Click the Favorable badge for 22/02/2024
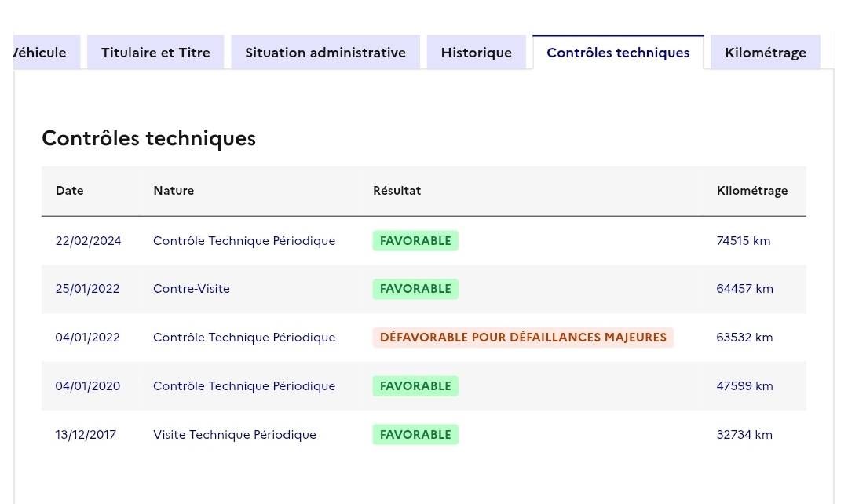848x504 pixels. (415, 241)
